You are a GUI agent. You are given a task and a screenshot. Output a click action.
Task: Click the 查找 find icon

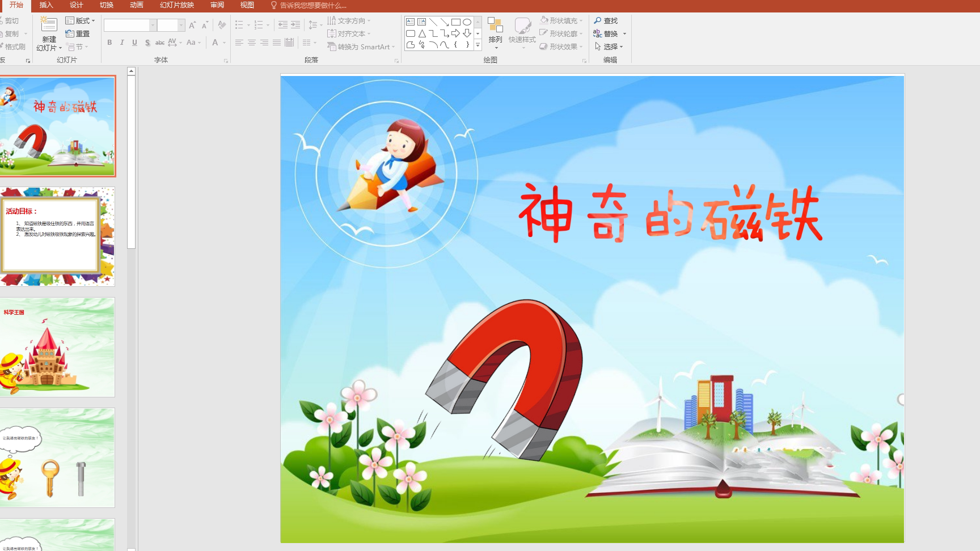607,20
